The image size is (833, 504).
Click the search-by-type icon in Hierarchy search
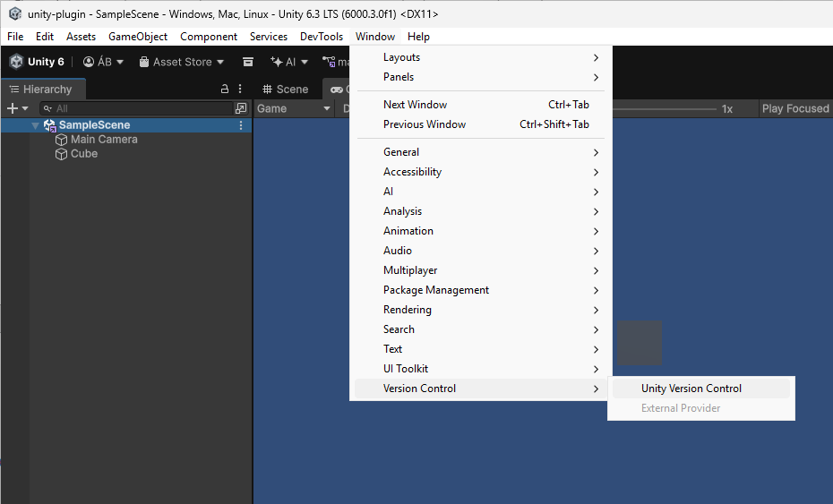click(x=240, y=108)
